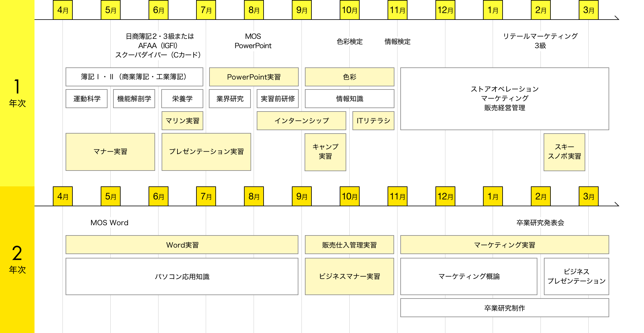
Task: Click the ストアオペレーション マーケティング box
Action: pos(505,98)
